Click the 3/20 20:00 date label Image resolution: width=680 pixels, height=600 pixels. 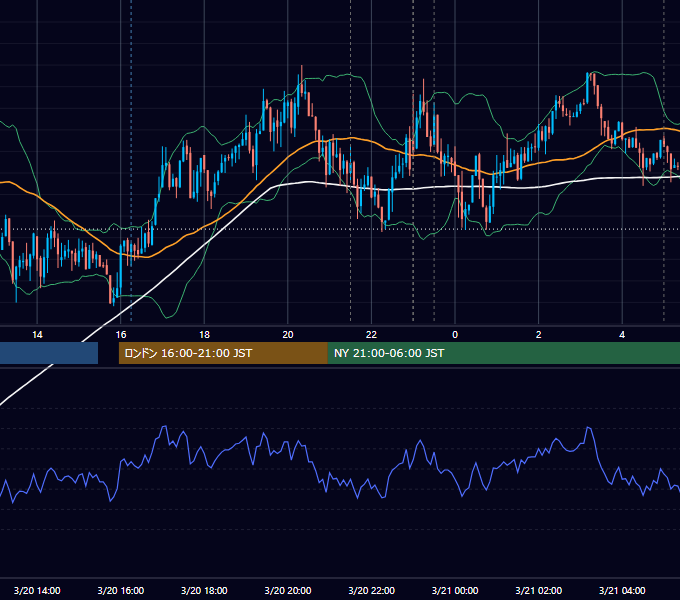click(x=288, y=590)
